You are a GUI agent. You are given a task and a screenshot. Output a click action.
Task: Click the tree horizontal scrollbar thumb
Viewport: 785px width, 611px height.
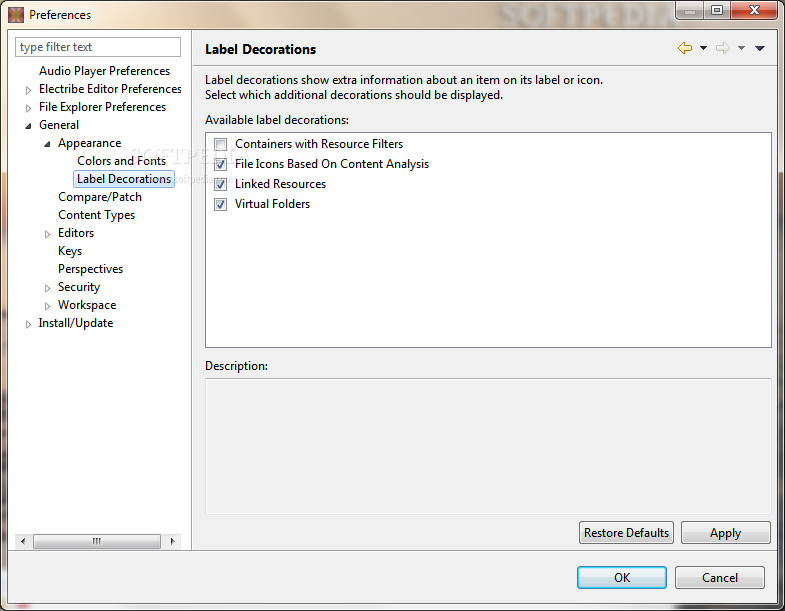pyautogui.click(x=97, y=541)
